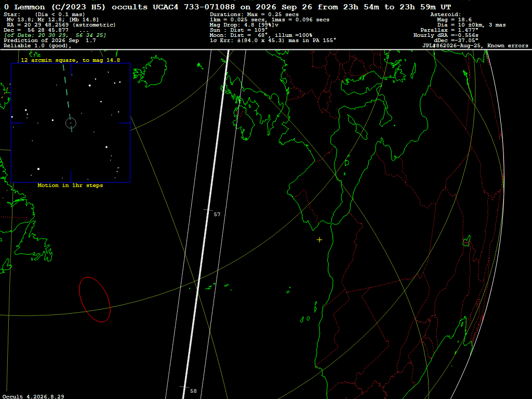Click the blue star chart thumbnail frame
This screenshot has height=399, width=532.
click(x=71, y=123)
